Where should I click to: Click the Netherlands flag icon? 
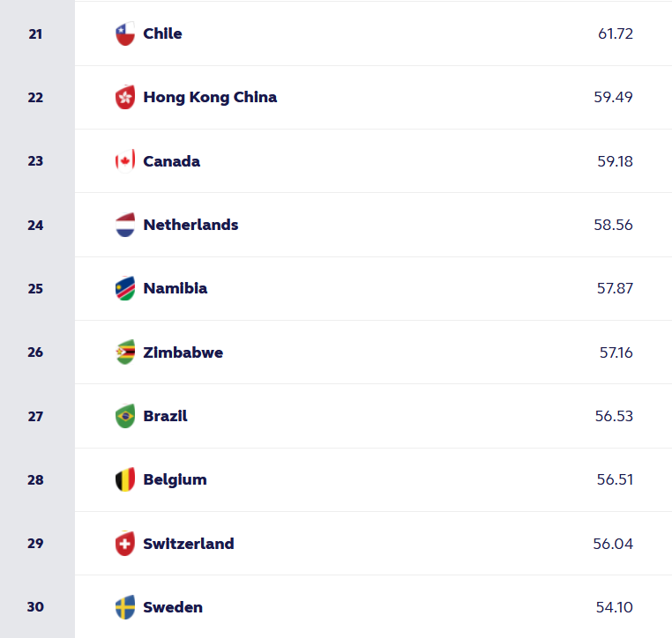125,226
